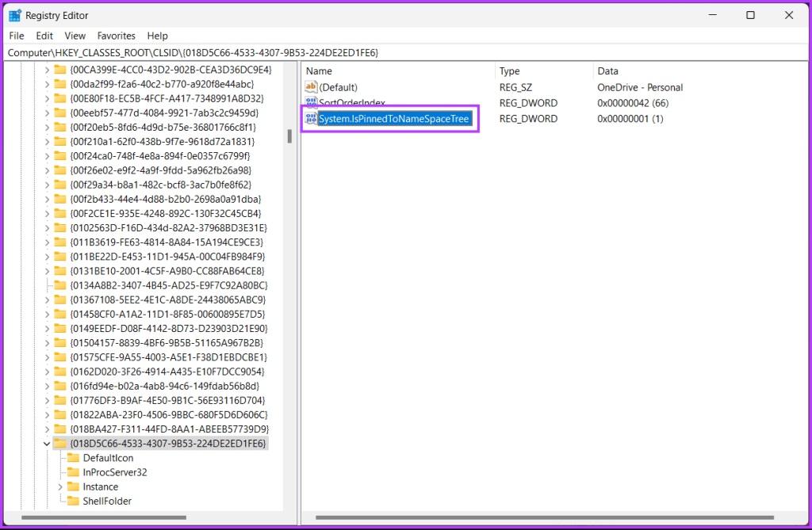This screenshot has height=530, width=812.
Task: Expand the {00da2f99-f2a6-40c2-b770-a920f8e44abc} key
Action: [47, 84]
